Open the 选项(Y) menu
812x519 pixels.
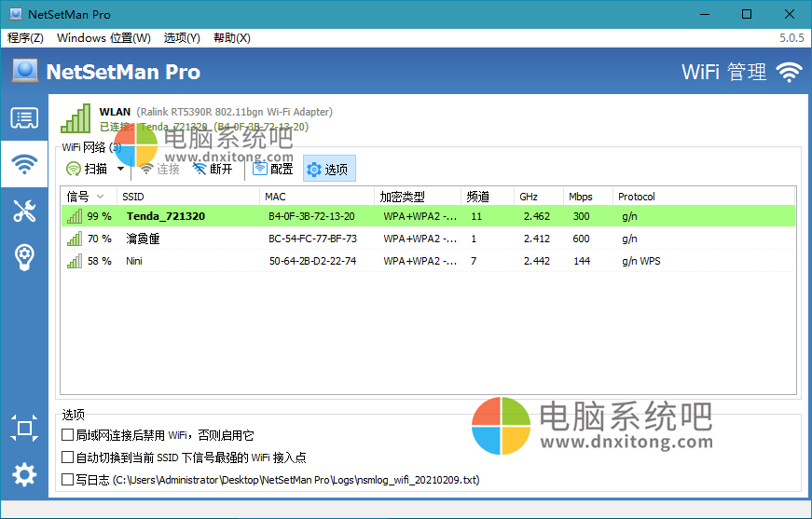(182, 38)
